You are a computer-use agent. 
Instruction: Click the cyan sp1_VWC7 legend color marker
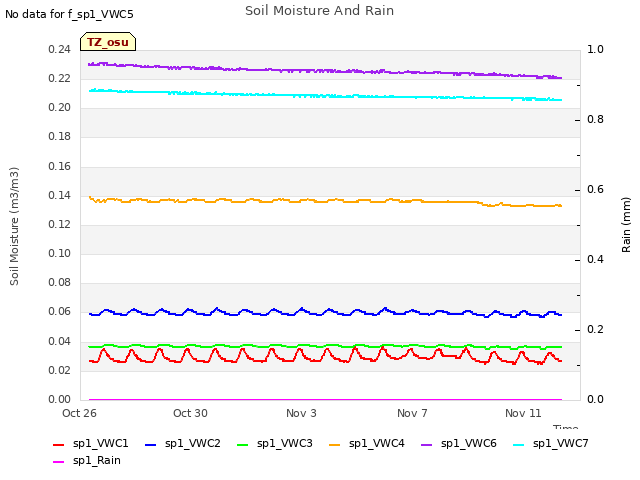[518, 444]
